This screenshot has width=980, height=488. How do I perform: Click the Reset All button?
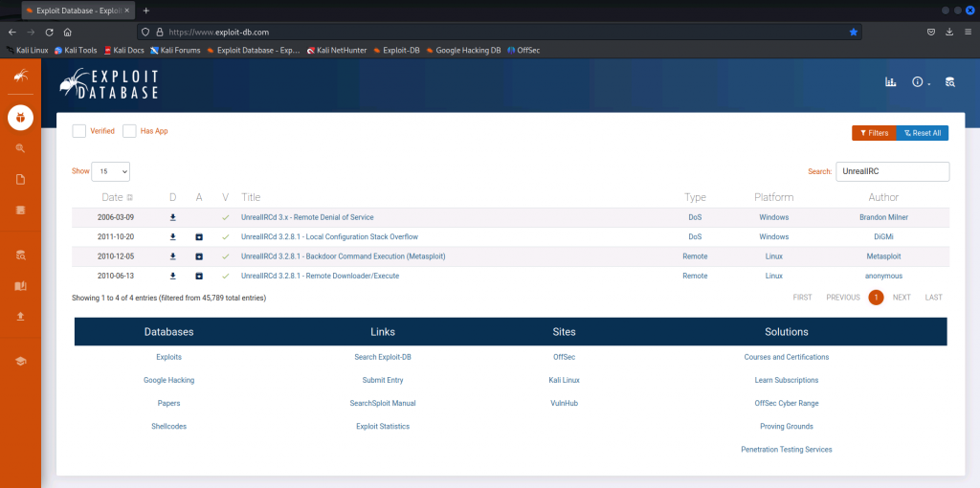[923, 133]
